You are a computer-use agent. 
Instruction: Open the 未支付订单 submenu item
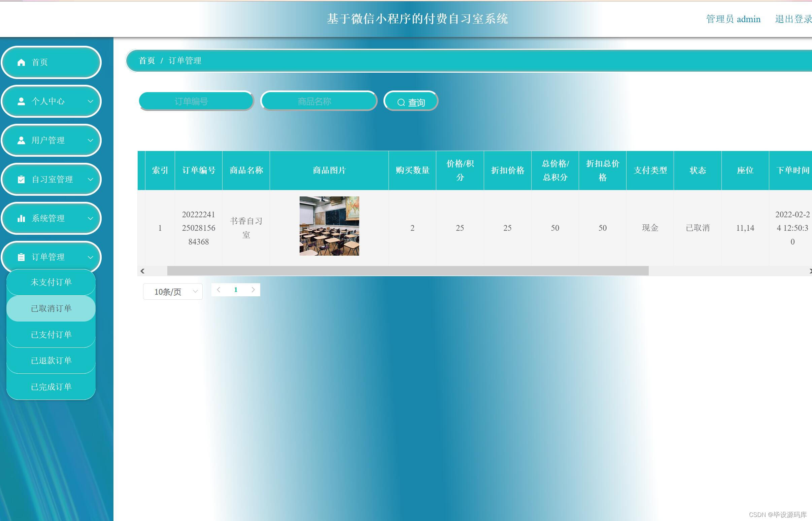coord(51,282)
